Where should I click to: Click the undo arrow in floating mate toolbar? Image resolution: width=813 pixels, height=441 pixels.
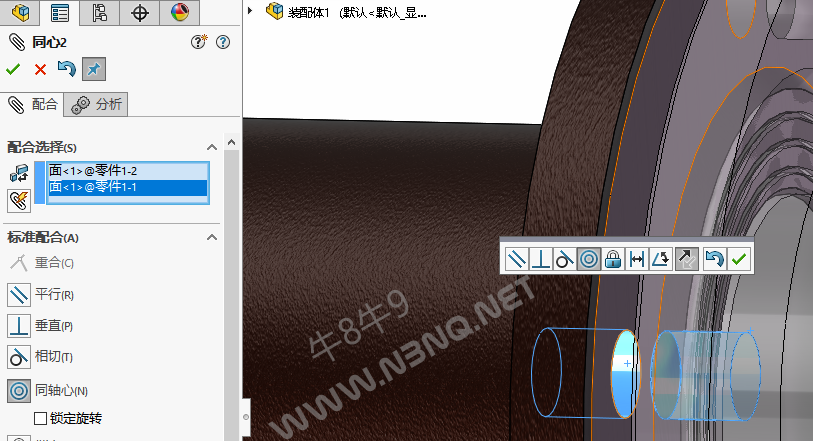(714, 259)
